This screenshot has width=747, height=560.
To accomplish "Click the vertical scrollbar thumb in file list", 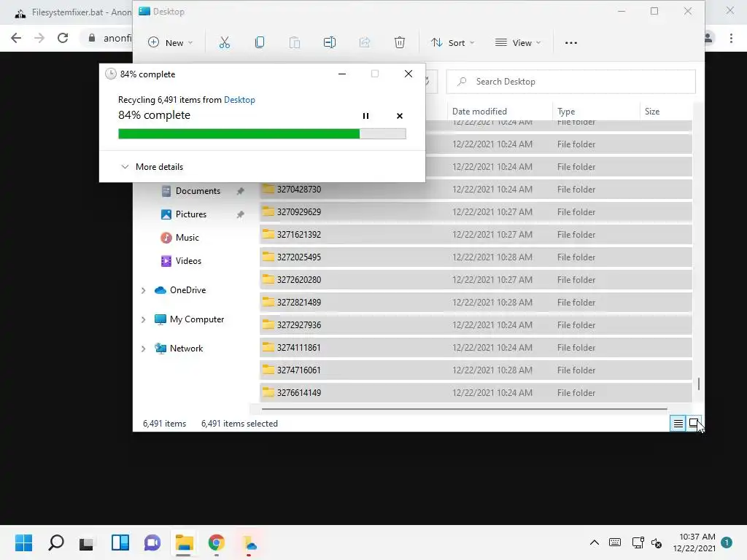I will (x=698, y=384).
